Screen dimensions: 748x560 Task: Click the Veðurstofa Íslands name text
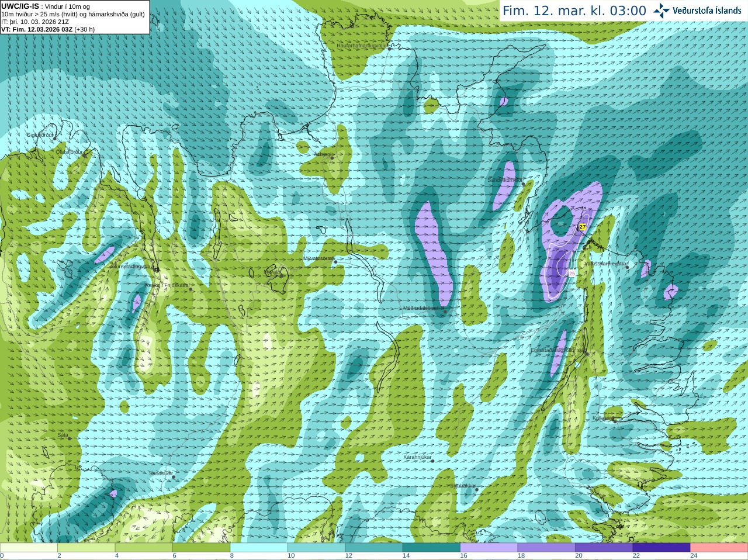point(707,11)
